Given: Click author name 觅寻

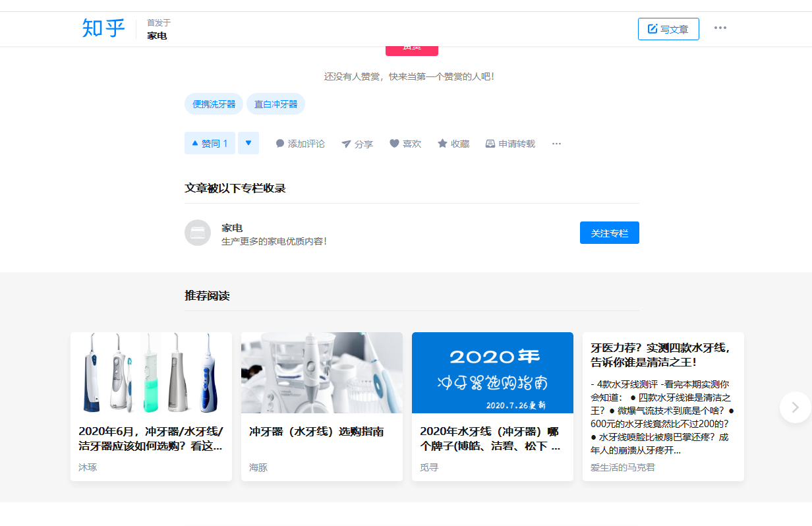Looking at the screenshot, I should 429,467.
